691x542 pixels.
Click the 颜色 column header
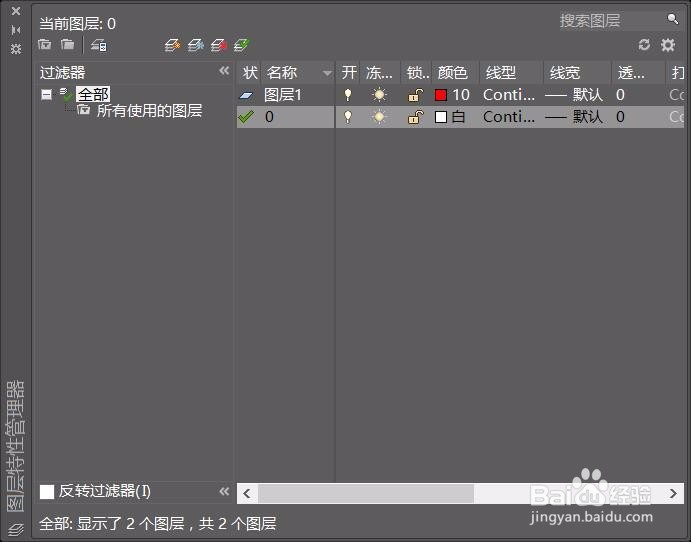455,73
